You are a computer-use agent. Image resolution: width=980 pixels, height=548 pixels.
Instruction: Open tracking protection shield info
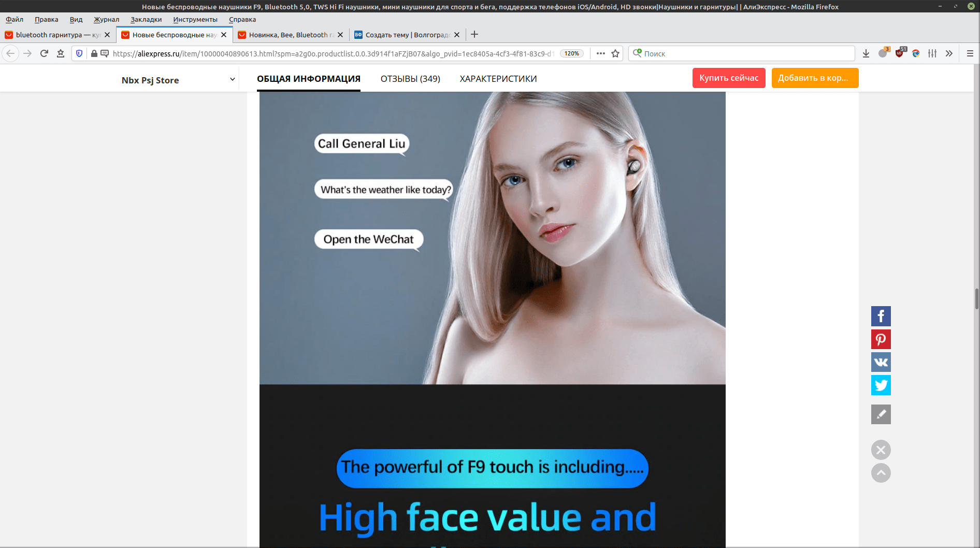pyautogui.click(x=79, y=53)
